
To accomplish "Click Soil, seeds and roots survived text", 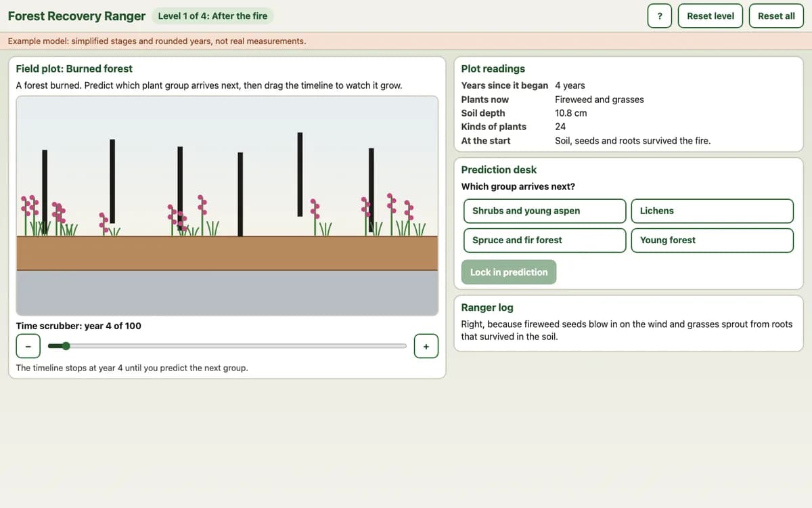I will (633, 141).
